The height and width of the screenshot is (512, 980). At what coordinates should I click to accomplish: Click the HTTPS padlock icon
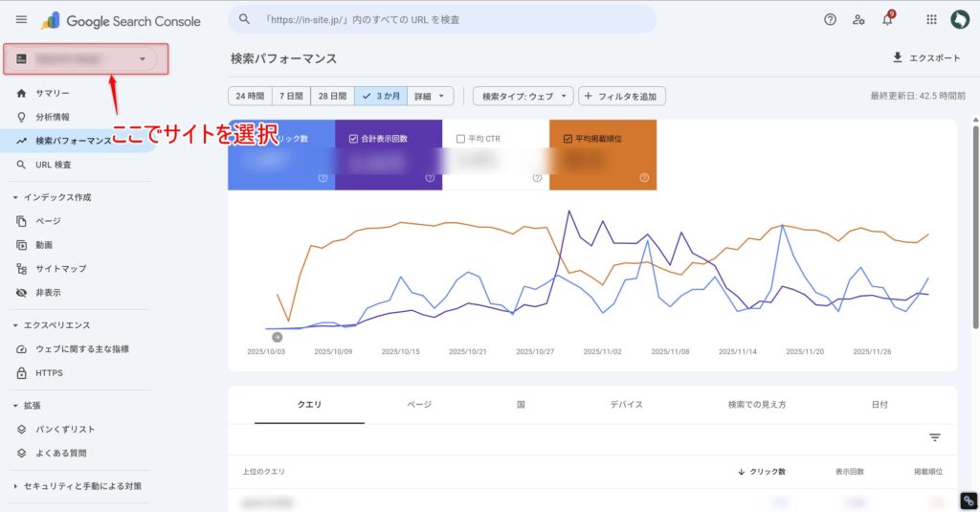click(x=21, y=372)
